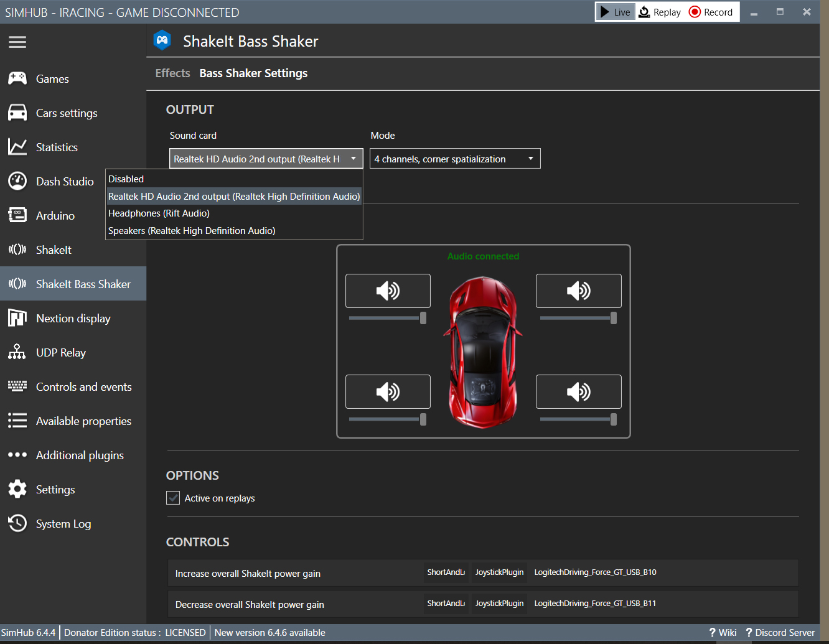
Task: Click the Live mode button
Action: click(x=616, y=12)
